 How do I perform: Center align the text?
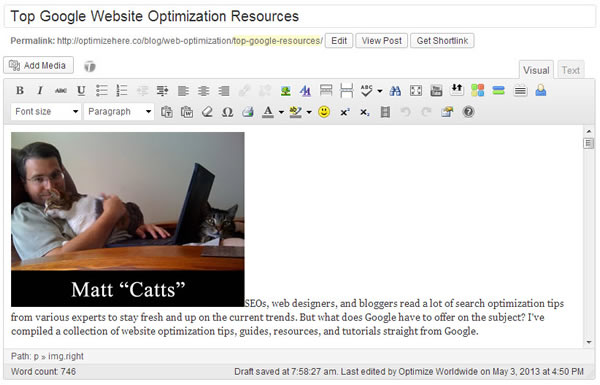click(203, 91)
